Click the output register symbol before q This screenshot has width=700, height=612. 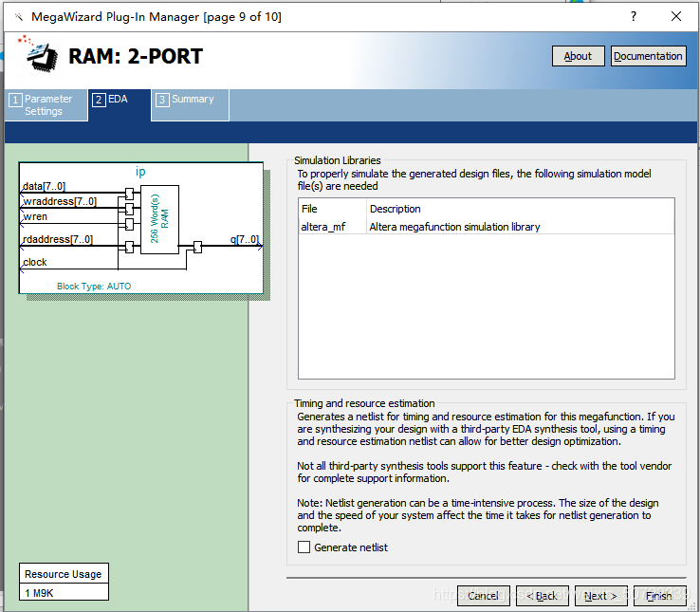point(197,247)
